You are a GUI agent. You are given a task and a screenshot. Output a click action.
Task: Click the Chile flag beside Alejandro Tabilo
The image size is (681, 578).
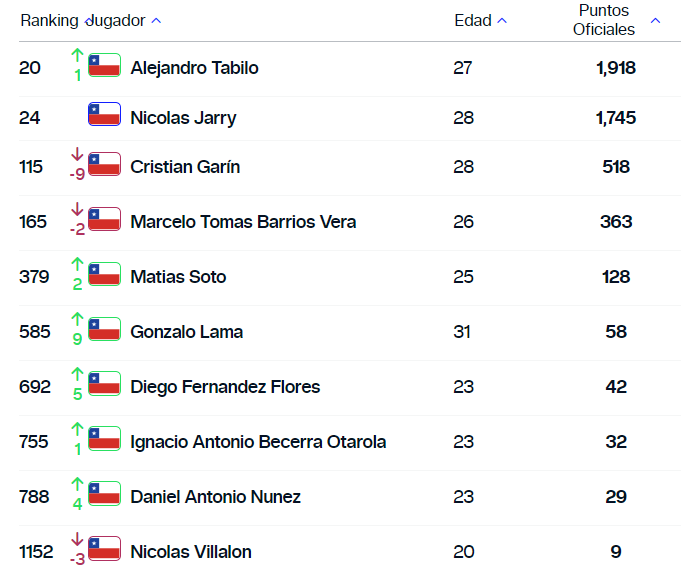coord(104,66)
